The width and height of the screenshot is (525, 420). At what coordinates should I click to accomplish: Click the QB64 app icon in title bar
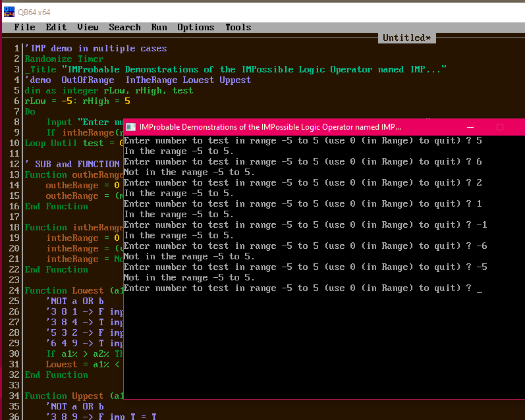tap(7, 12)
